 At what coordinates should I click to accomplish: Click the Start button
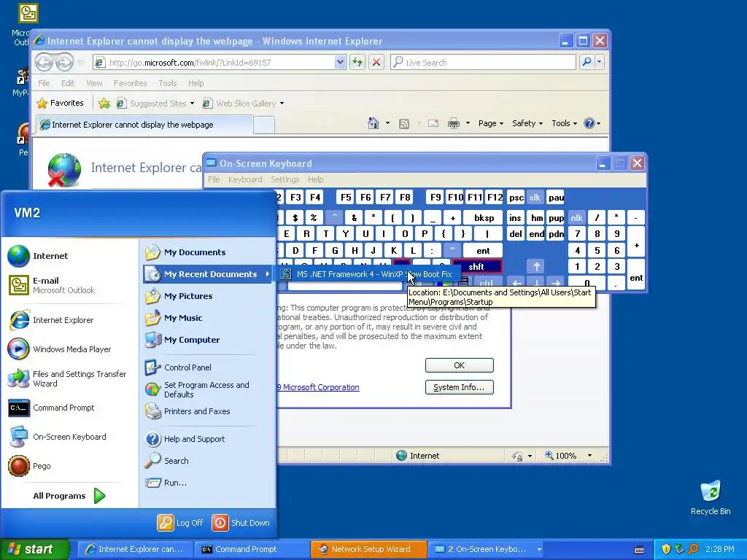tap(35, 549)
